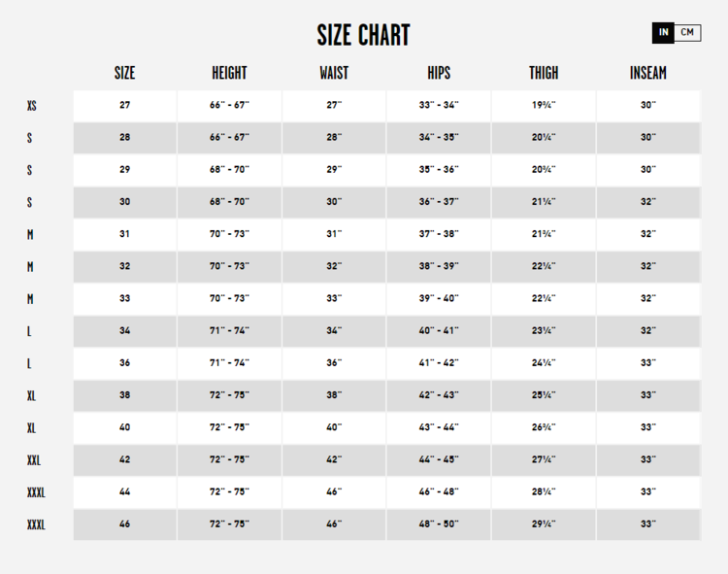728x574 pixels.
Task: Click the hips 33" - 34" cell
Action: point(439,105)
